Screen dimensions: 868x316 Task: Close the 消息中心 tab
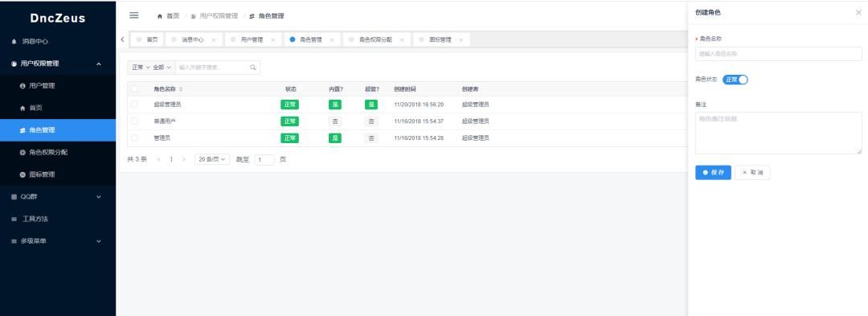pyautogui.click(x=214, y=40)
